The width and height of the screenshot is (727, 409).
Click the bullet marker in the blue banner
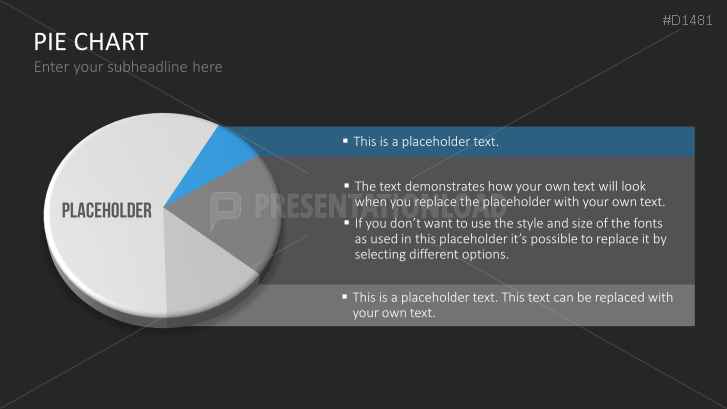[345, 141]
